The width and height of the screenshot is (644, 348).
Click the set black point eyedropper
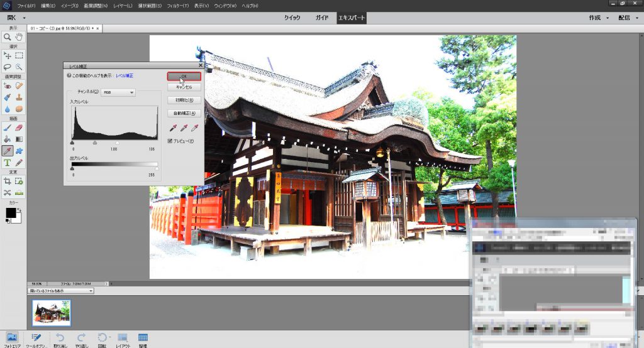(172, 128)
